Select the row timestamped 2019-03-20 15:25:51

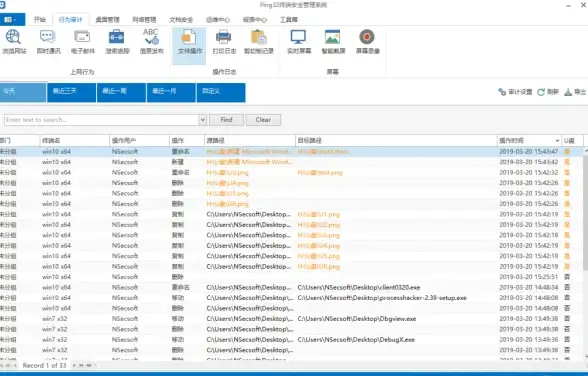[291, 277]
